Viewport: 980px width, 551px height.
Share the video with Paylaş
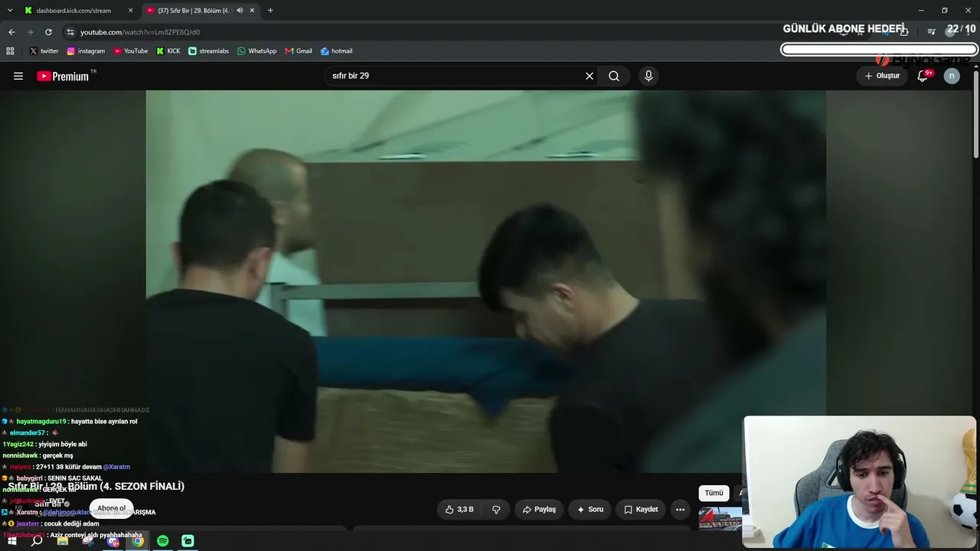(x=539, y=509)
